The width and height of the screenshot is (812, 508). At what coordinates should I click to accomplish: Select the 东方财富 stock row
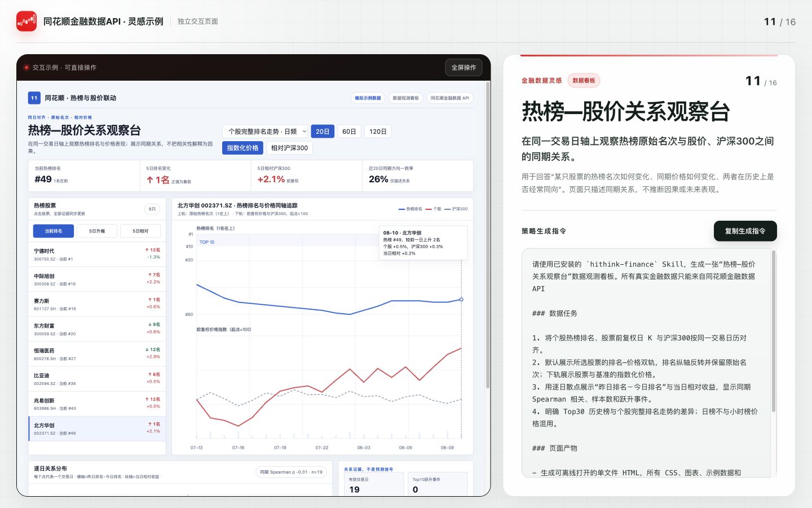[x=97, y=329]
